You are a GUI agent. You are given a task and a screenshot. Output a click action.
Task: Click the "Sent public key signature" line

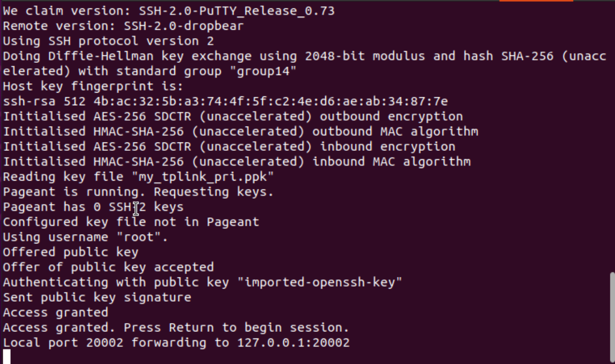pyautogui.click(x=97, y=297)
